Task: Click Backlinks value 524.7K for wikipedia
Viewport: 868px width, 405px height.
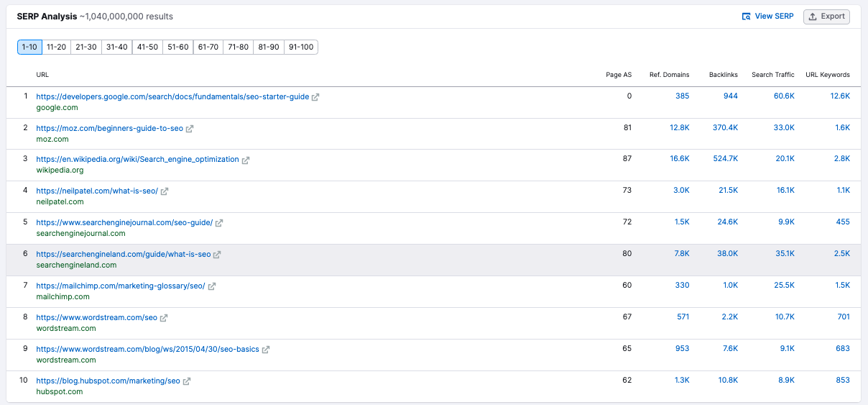Action: coord(725,160)
